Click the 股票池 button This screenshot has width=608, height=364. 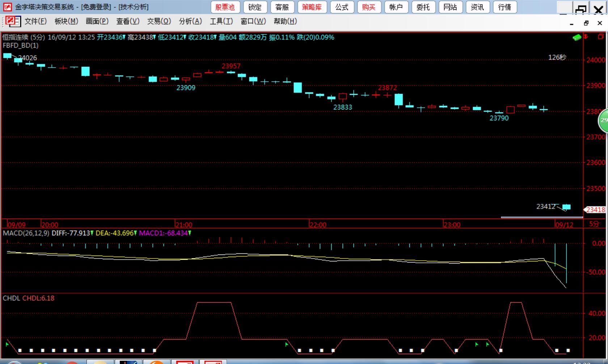tap(225, 7)
